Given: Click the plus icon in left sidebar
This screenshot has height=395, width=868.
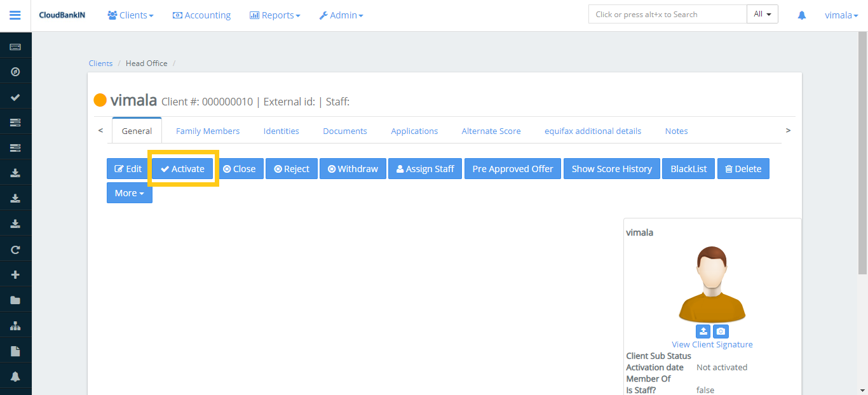Looking at the screenshot, I should tap(15, 275).
